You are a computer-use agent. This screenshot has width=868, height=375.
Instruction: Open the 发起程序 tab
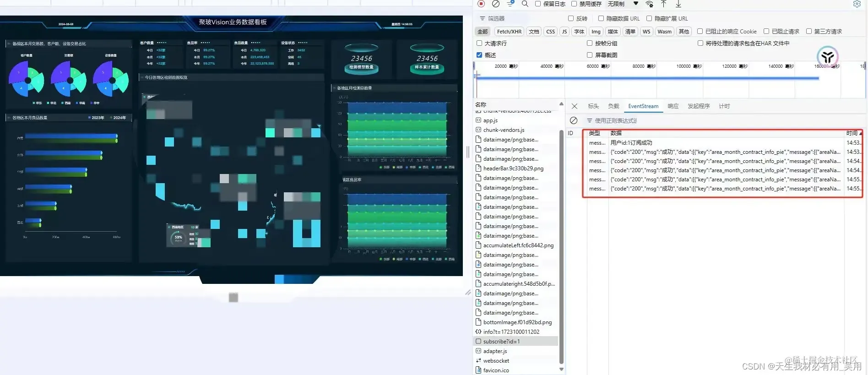tap(699, 106)
